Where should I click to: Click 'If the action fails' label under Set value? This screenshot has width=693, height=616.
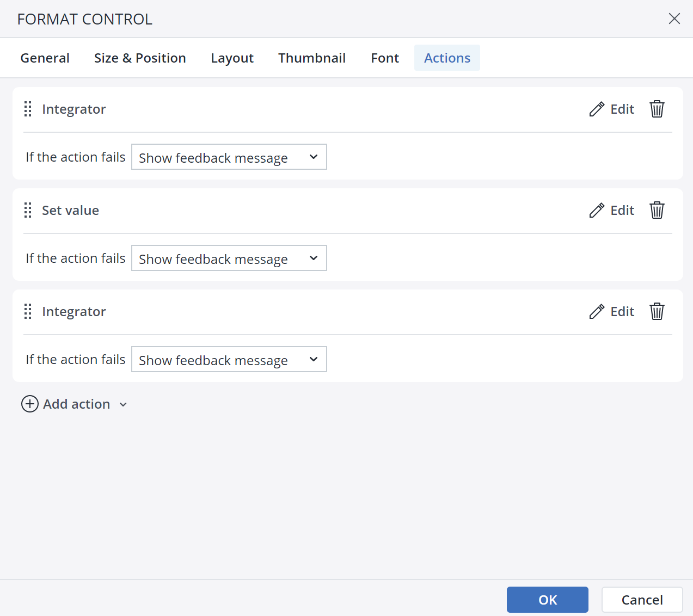[x=76, y=258]
